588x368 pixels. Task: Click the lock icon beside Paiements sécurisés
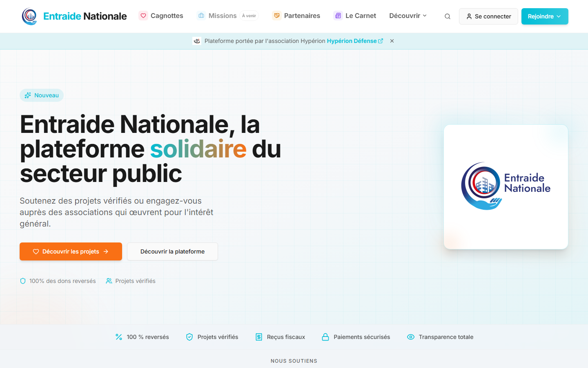coord(325,337)
